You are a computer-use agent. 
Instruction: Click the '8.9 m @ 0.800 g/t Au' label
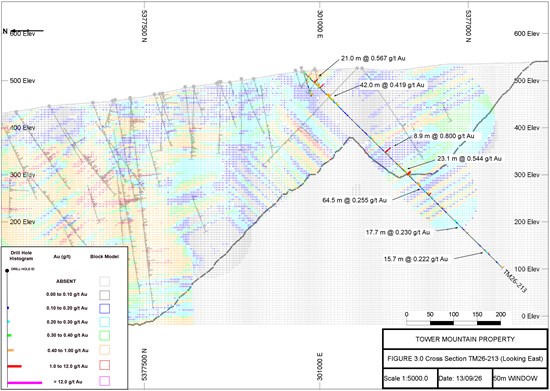pyautogui.click(x=444, y=136)
